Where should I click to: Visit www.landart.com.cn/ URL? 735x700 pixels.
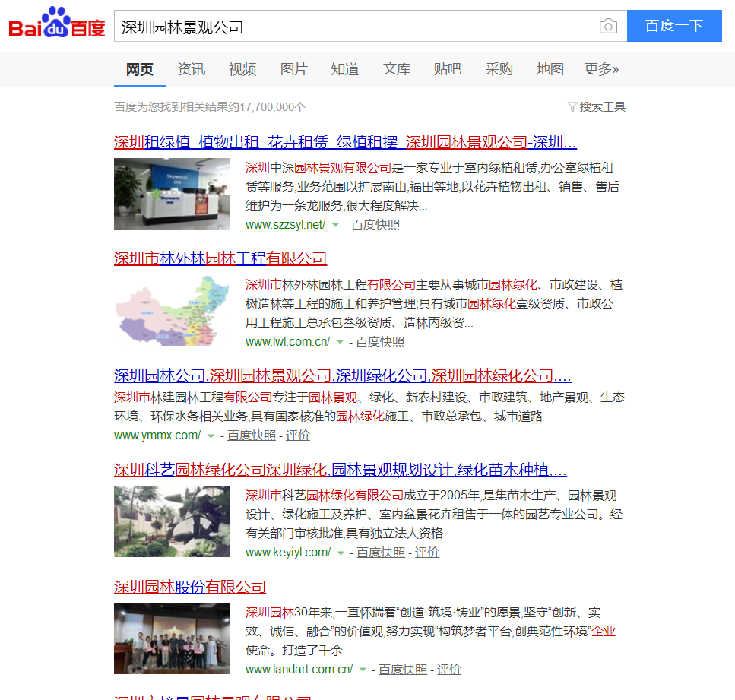299,669
